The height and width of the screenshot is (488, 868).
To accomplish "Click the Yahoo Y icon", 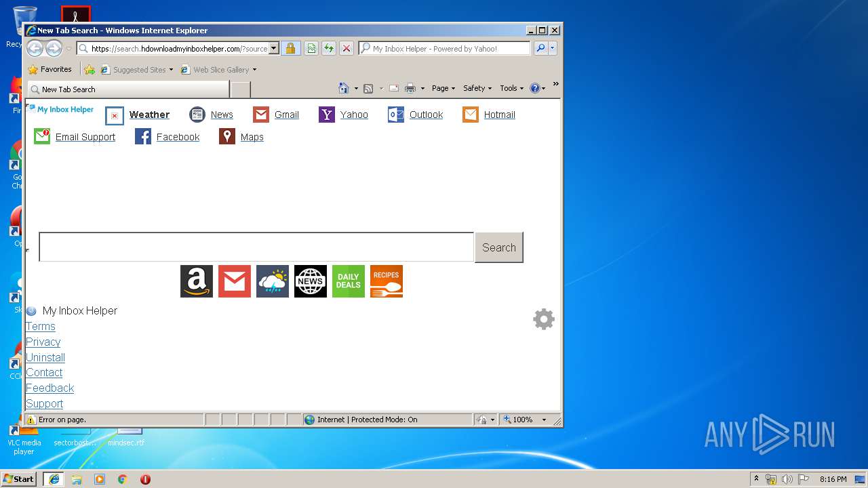I will coord(327,115).
